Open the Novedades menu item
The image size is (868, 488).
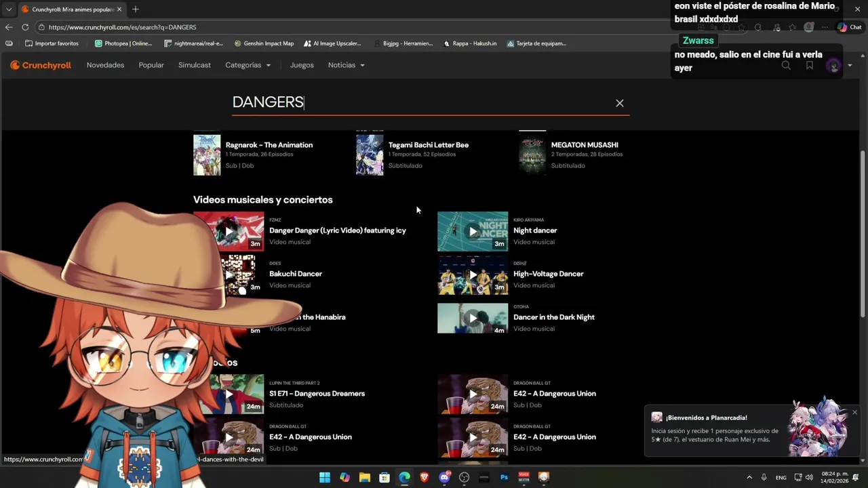tap(105, 65)
